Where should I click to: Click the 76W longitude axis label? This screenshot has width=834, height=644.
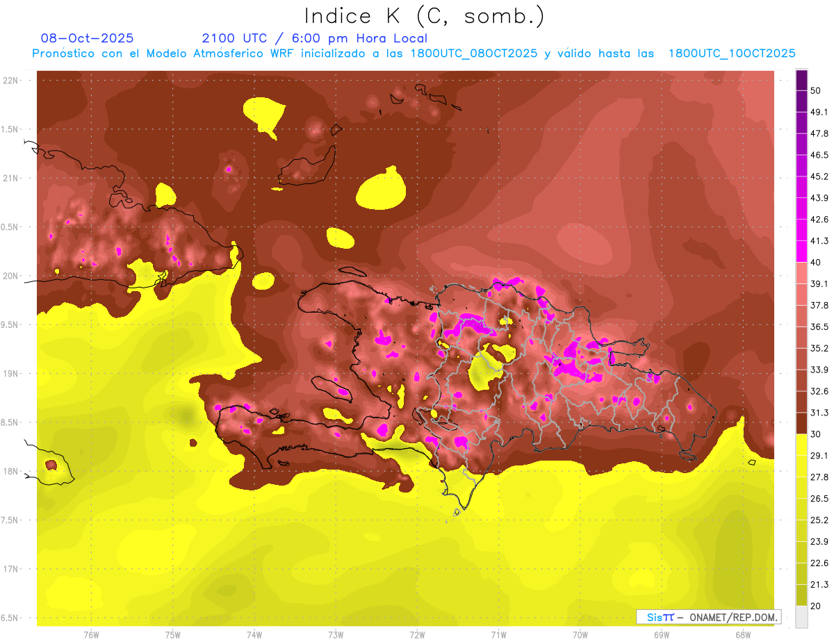coord(91,634)
